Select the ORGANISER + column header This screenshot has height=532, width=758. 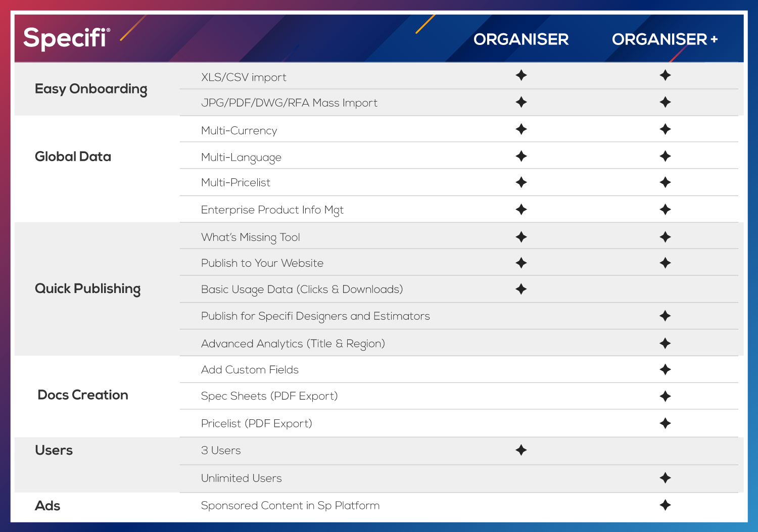665,39
